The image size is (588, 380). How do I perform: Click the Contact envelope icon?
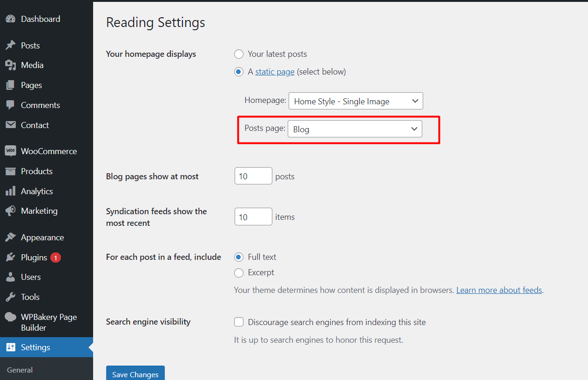(10, 125)
